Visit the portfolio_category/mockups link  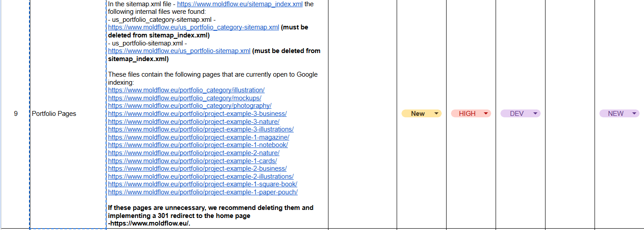(x=185, y=98)
